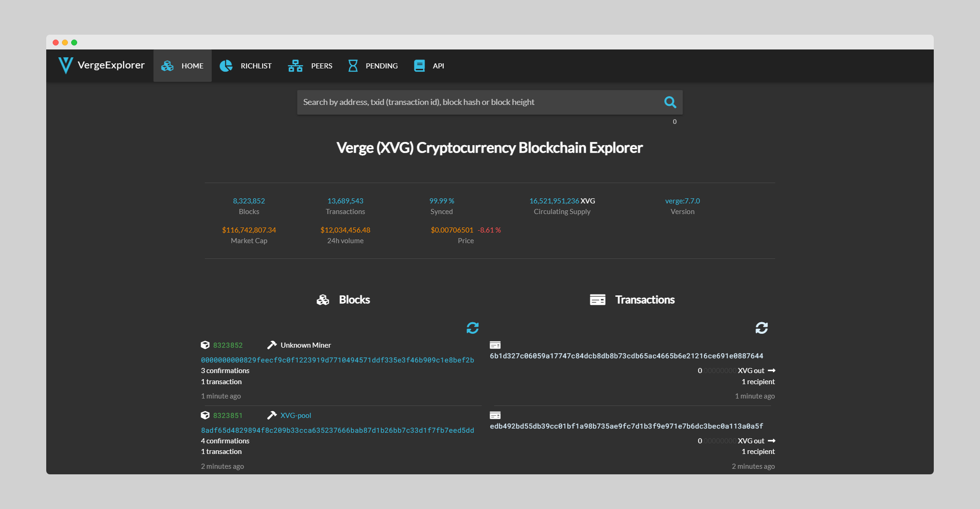The image size is (980, 509).
Task: Click the hammer icon beside Unknown Miner
Action: (x=272, y=345)
